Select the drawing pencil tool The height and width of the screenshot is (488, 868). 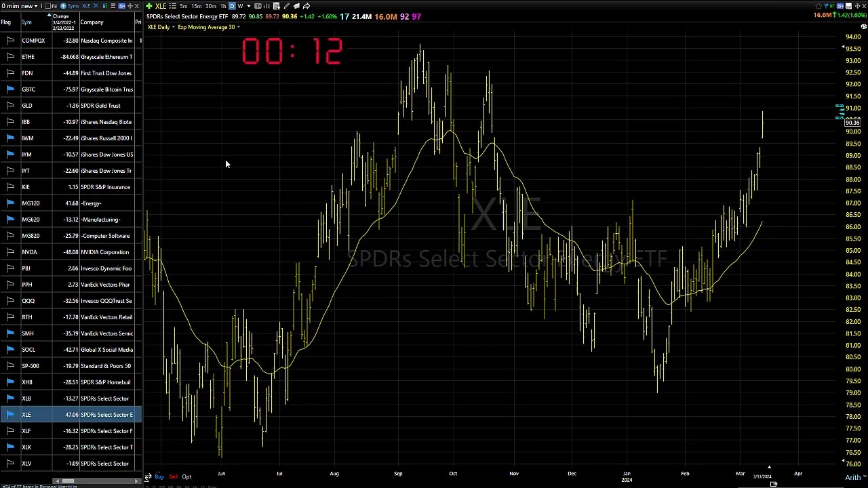tap(286, 6)
